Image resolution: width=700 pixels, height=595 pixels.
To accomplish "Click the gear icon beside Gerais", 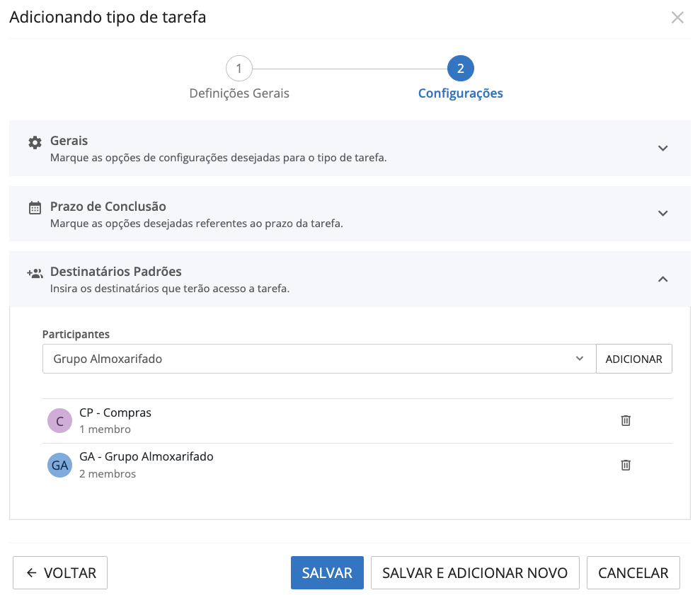I will tap(34, 141).
